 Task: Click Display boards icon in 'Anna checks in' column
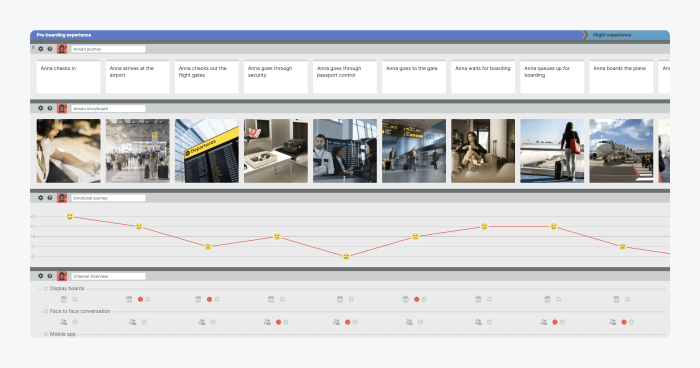click(x=64, y=299)
